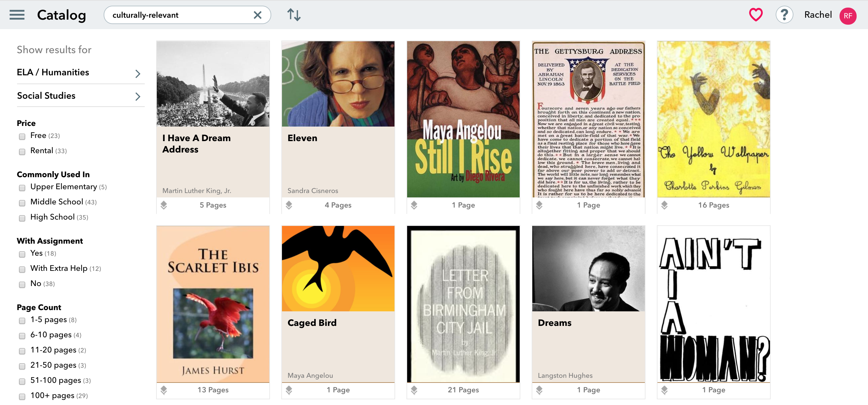Click the RF user avatar
Screen dimensions: 868x405
tap(848, 16)
